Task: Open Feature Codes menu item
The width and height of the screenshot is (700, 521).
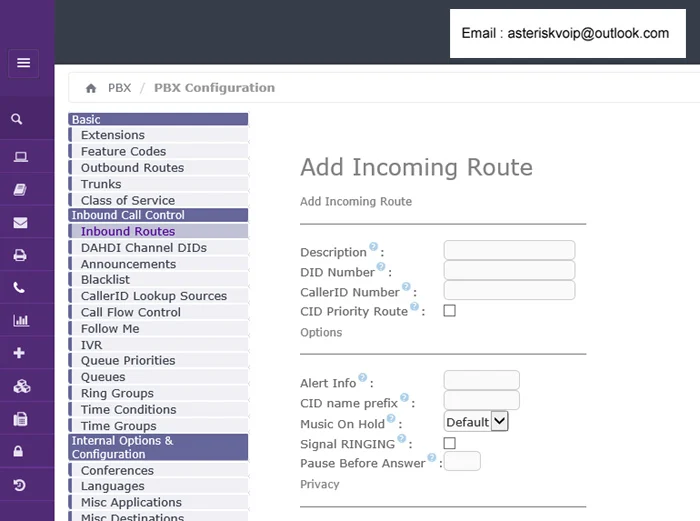Action: point(158,151)
